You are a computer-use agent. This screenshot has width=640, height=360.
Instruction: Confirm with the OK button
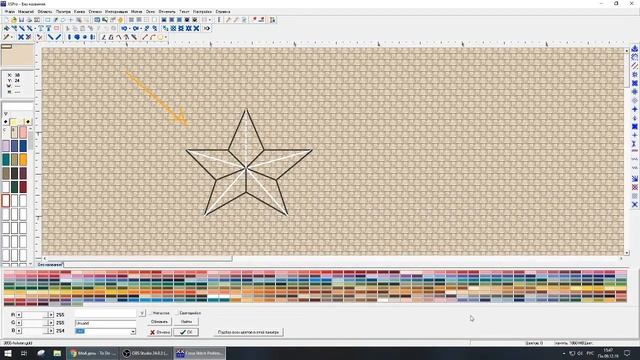(x=186, y=332)
